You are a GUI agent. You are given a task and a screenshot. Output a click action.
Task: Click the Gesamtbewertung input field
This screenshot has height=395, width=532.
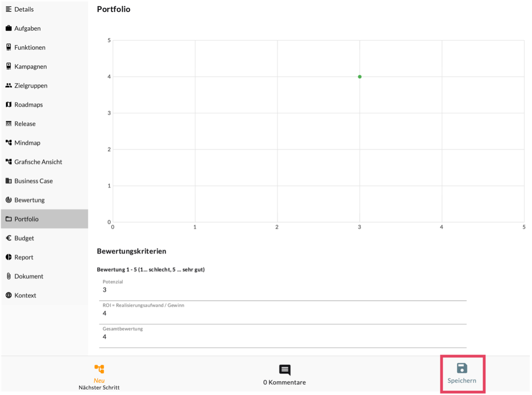point(282,337)
